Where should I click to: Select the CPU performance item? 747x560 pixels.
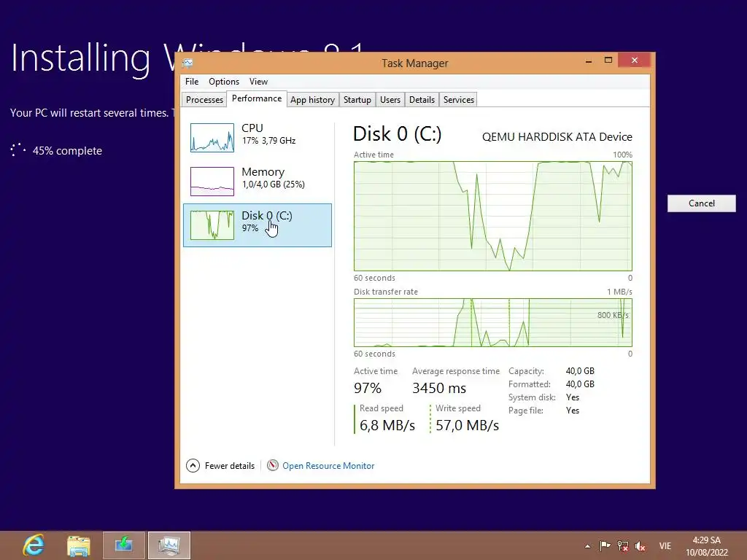pos(258,138)
